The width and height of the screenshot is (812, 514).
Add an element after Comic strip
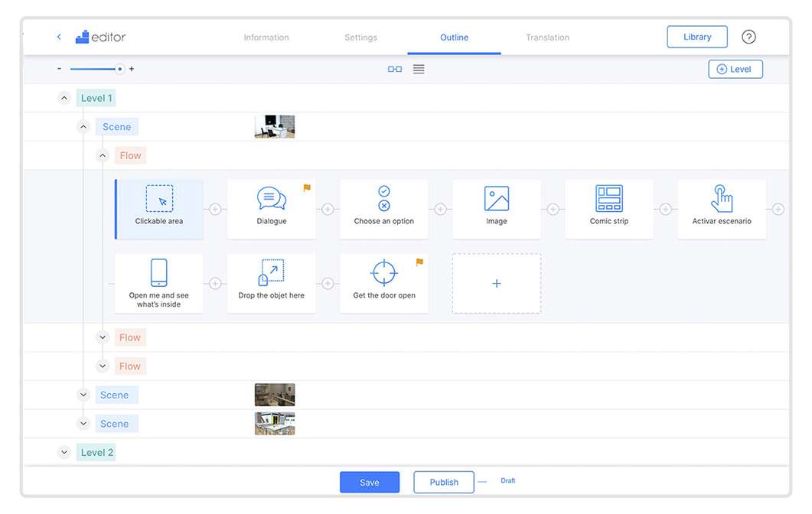click(666, 209)
